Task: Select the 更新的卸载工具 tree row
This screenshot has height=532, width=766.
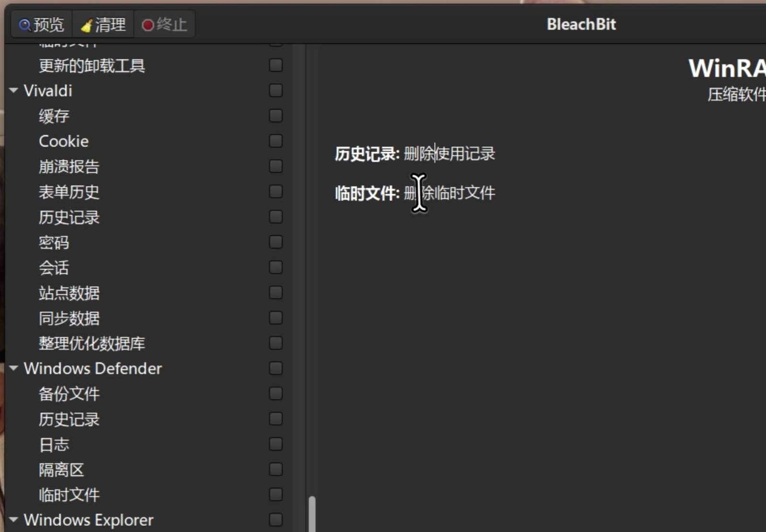Action: [92, 66]
